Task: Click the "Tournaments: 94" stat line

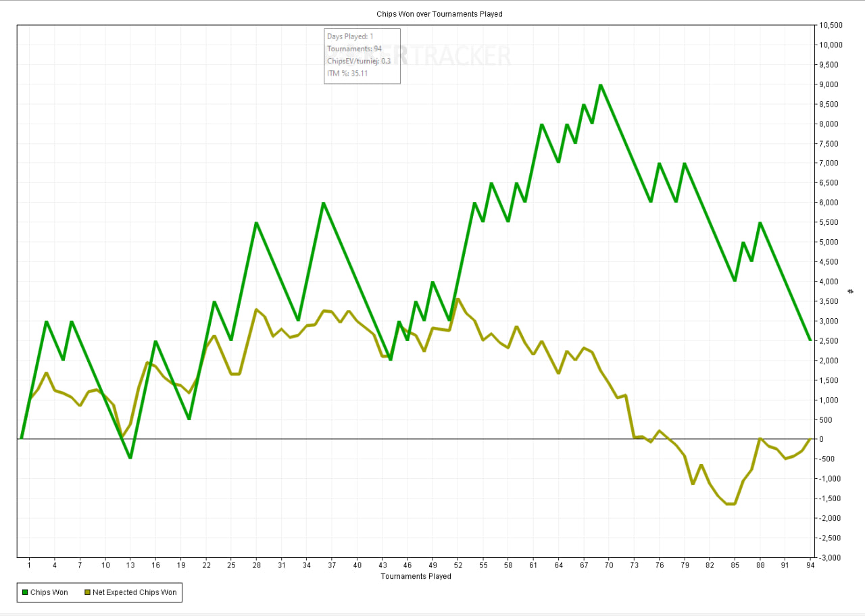Action: tap(354, 49)
